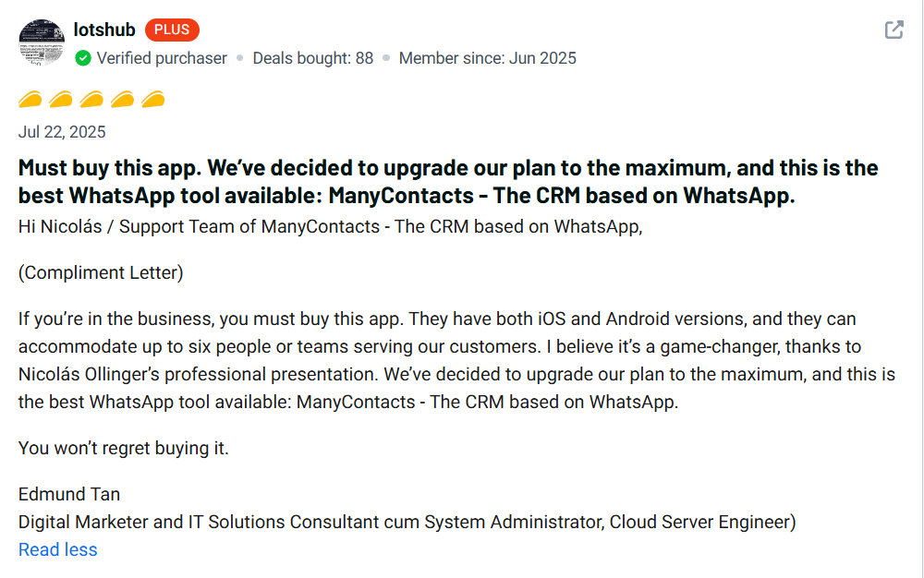Click the second taco rating icon
The image size is (924, 578).
pyautogui.click(x=61, y=99)
